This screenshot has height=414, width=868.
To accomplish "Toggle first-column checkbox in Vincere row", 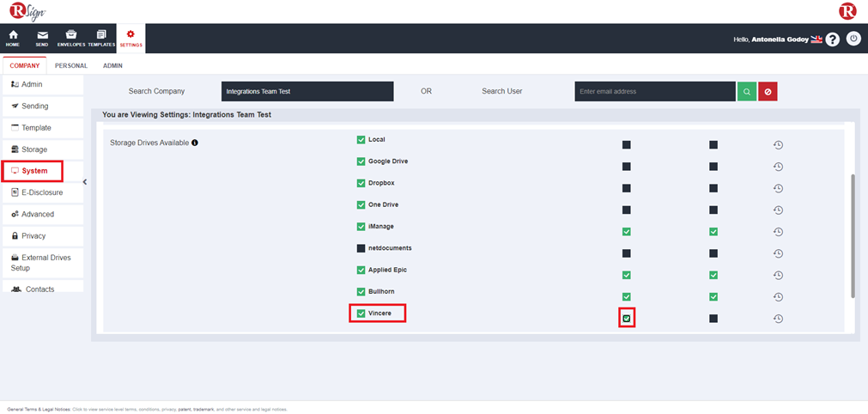I will click(626, 319).
